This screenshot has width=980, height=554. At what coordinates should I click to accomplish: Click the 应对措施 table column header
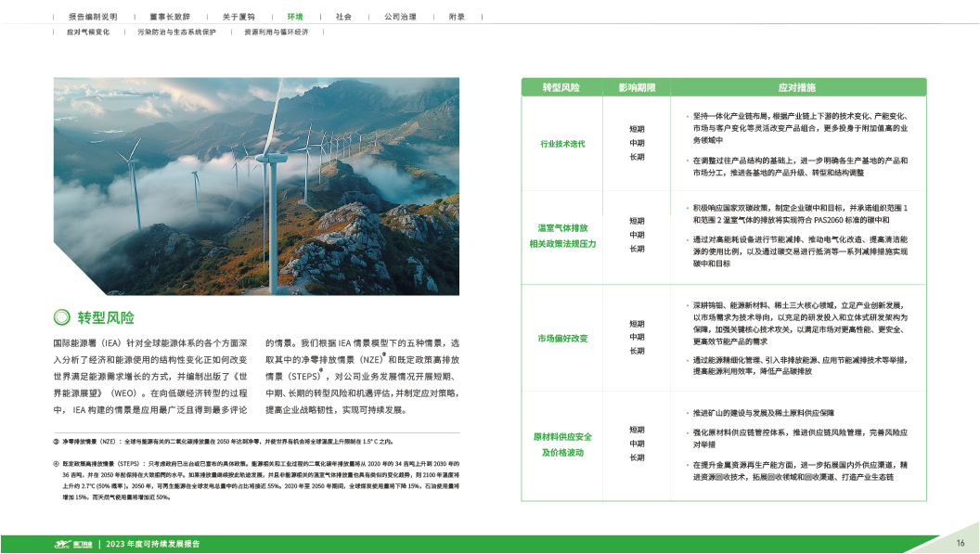coord(796,87)
